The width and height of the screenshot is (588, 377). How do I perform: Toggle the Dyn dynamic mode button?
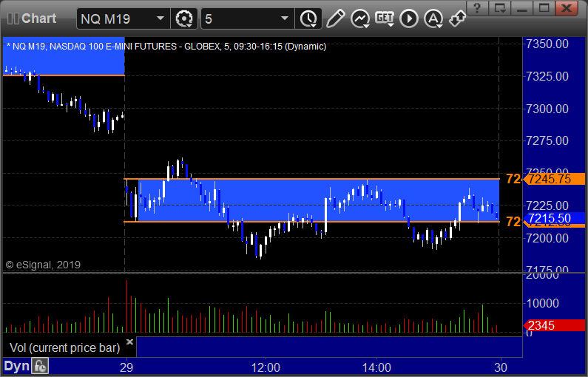pyautogui.click(x=16, y=366)
